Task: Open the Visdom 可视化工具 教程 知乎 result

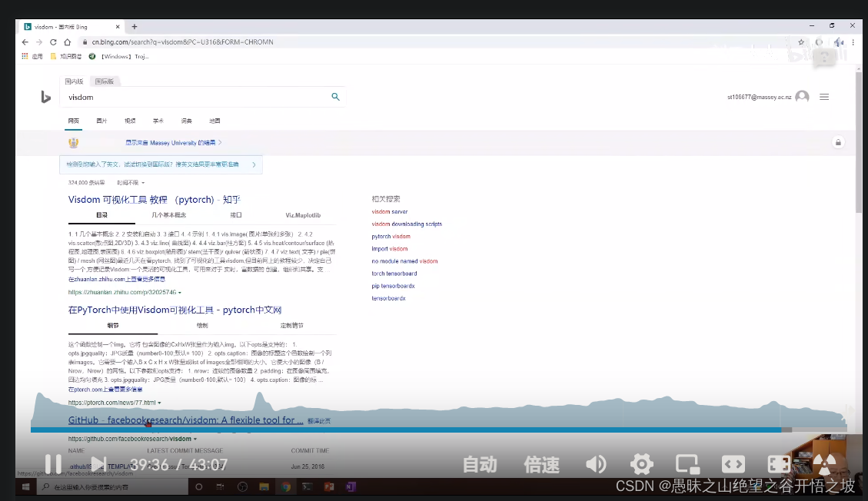Action: coord(155,200)
